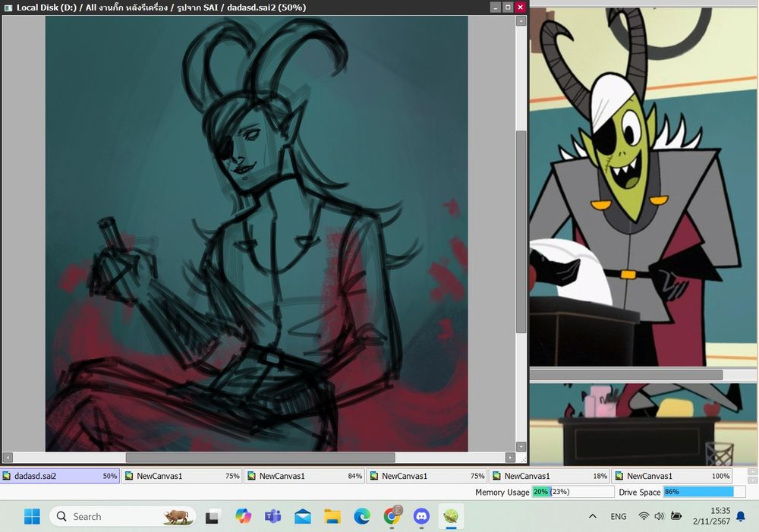This screenshot has height=532, width=759.
Task: Launch Copilot from the taskbar
Action: [243, 517]
